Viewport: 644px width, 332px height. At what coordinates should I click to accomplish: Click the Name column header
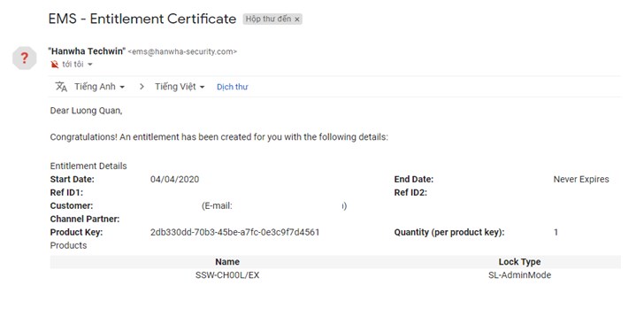coord(227,262)
